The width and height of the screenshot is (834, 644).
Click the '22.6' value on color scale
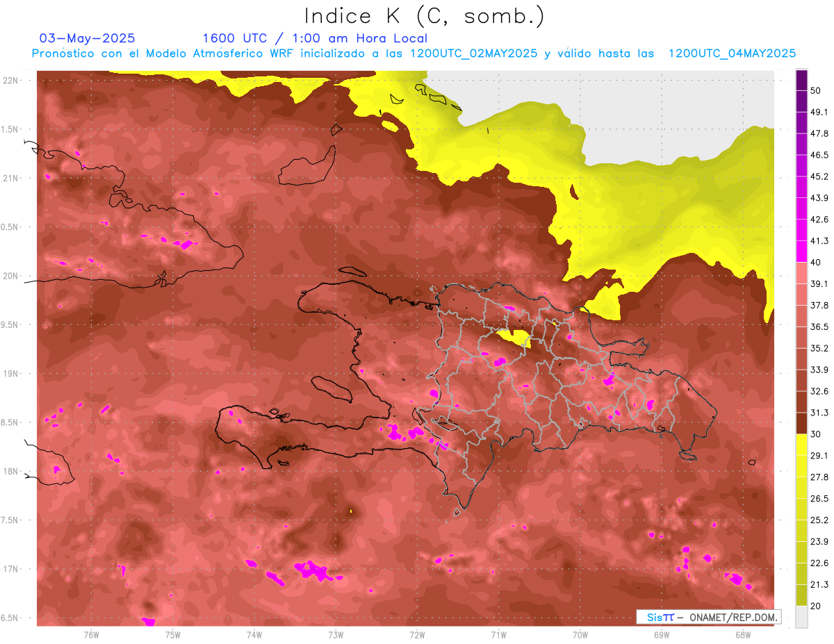819,563
